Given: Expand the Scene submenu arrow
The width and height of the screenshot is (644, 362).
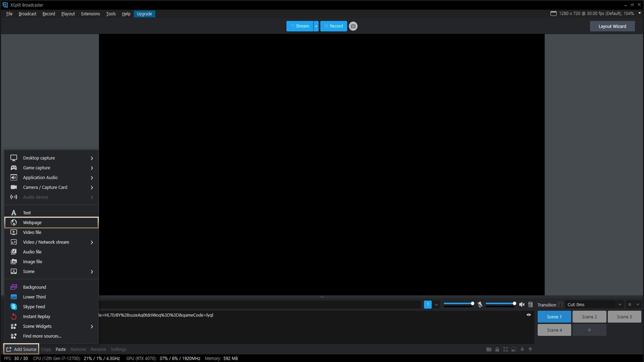Looking at the screenshot, I should (x=92, y=272).
